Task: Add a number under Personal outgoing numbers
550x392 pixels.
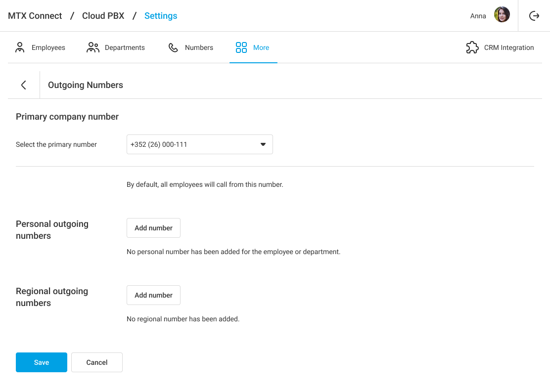Action: click(x=153, y=228)
